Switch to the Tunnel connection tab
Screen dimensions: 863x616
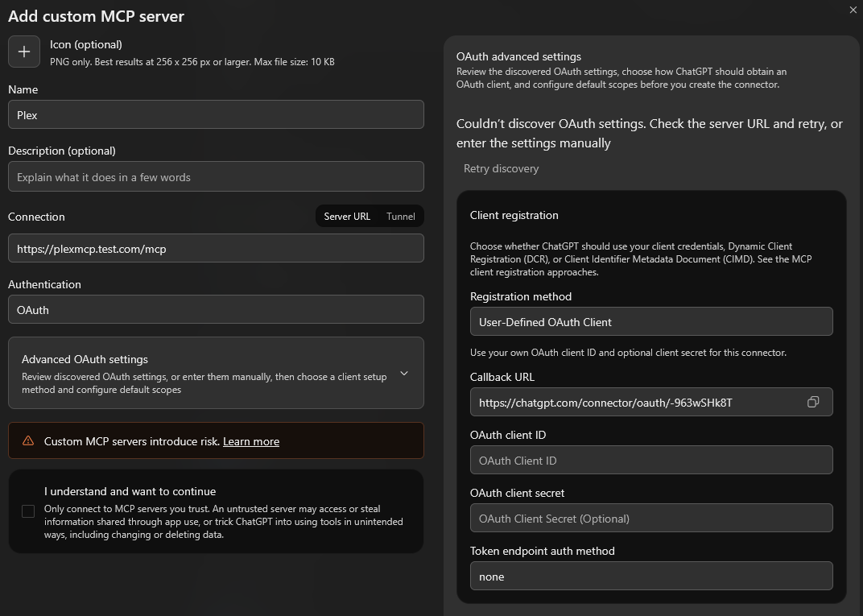pos(401,217)
